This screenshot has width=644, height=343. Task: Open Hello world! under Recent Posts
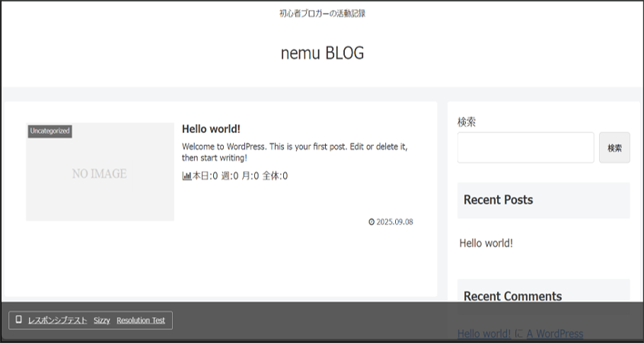pos(486,243)
